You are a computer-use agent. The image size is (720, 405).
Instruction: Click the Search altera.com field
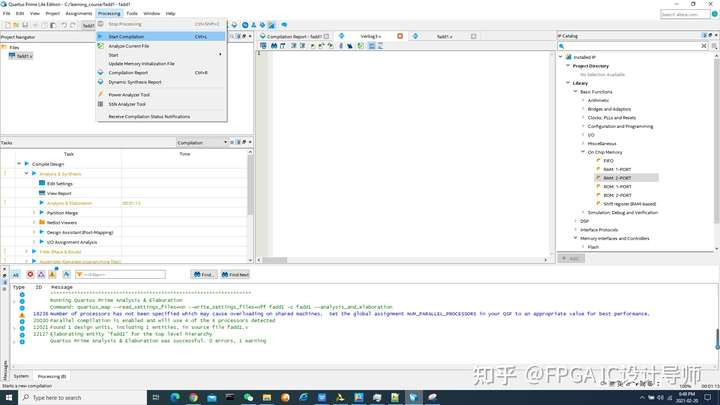685,14
